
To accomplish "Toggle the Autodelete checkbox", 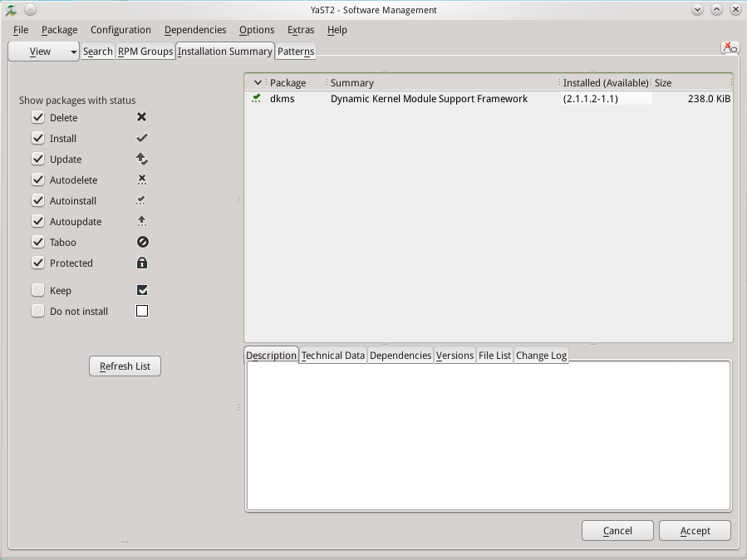I will (x=37, y=179).
